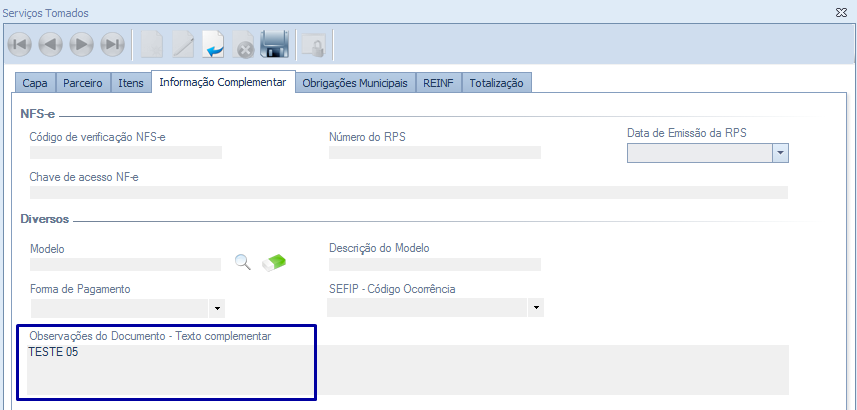The width and height of the screenshot is (857, 410).
Task: Click the Observações do Documento text area
Action: coord(408,370)
